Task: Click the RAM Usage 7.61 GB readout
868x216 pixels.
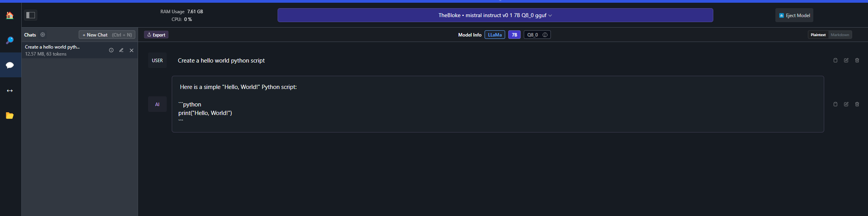Action: pyautogui.click(x=182, y=12)
